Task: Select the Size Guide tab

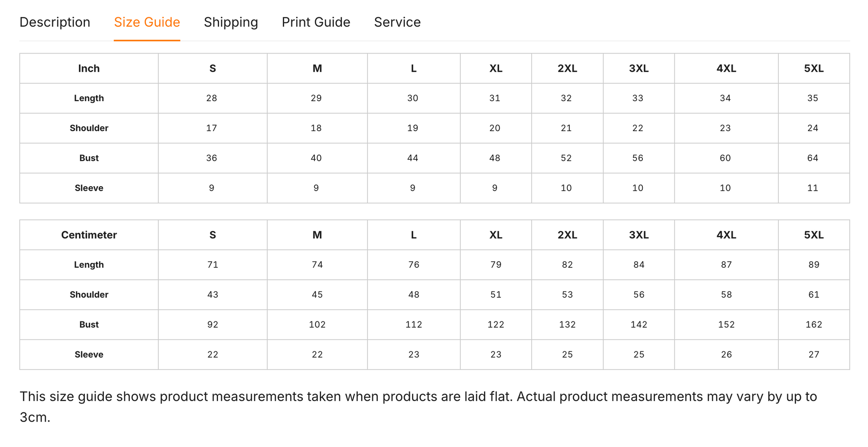Action: pyautogui.click(x=147, y=22)
